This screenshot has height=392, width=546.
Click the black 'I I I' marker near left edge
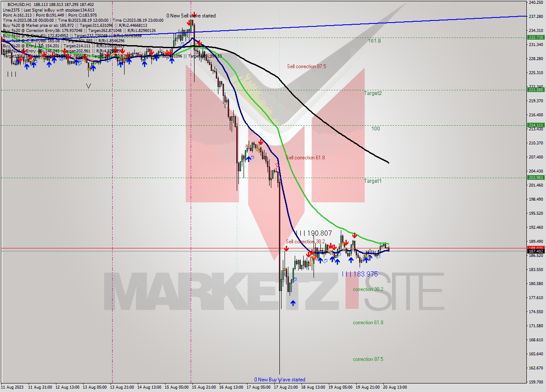(x=12, y=74)
